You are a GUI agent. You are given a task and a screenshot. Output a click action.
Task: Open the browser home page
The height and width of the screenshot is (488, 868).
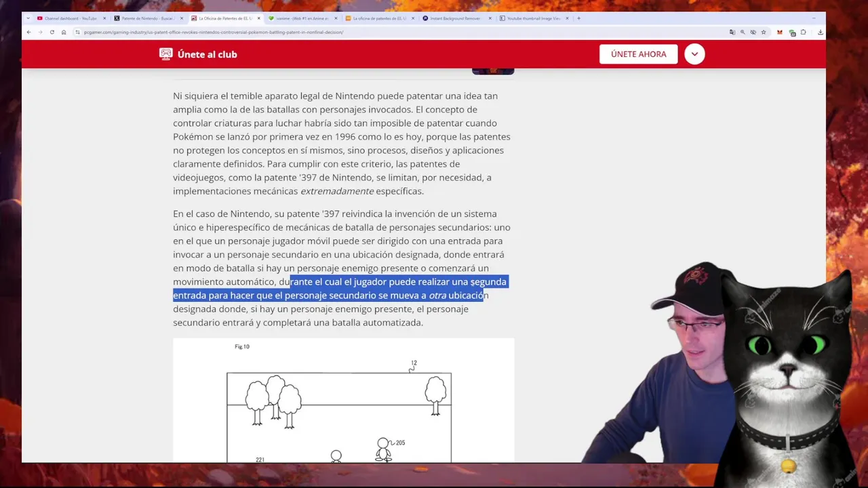pyautogui.click(x=64, y=32)
